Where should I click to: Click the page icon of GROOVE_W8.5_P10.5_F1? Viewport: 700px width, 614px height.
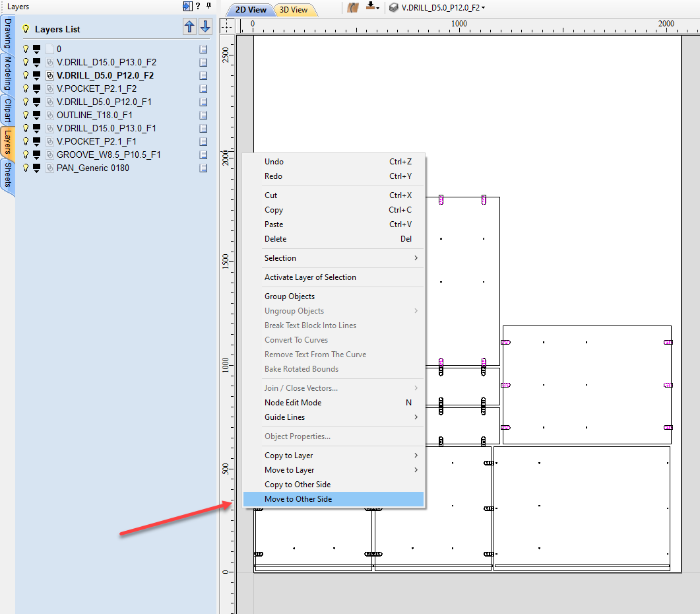tap(203, 154)
